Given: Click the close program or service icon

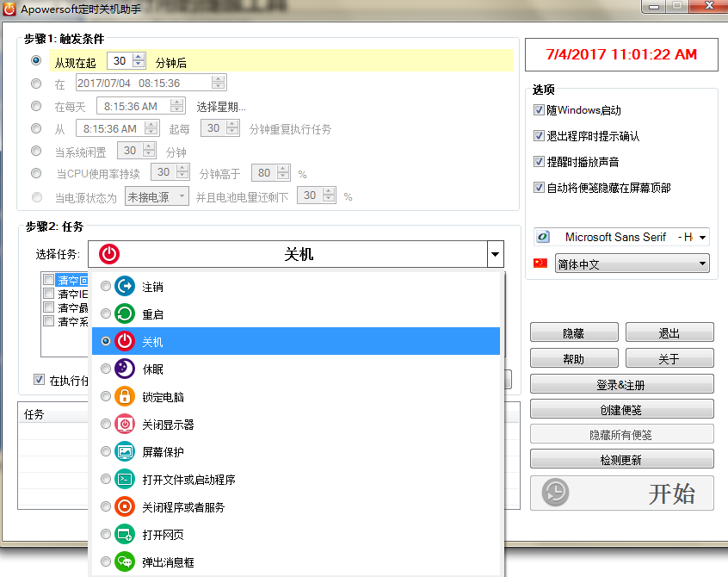Looking at the screenshot, I should point(125,506).
